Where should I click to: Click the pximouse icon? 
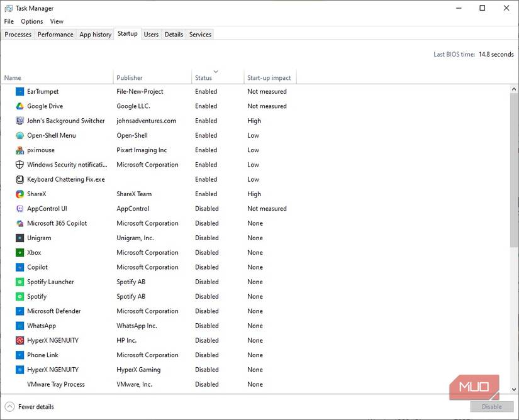[x=20, y=150]
